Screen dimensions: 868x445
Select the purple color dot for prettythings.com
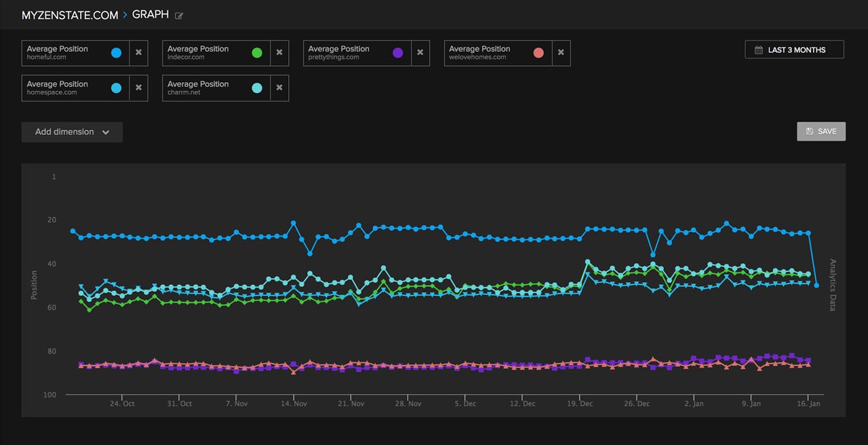398,52
